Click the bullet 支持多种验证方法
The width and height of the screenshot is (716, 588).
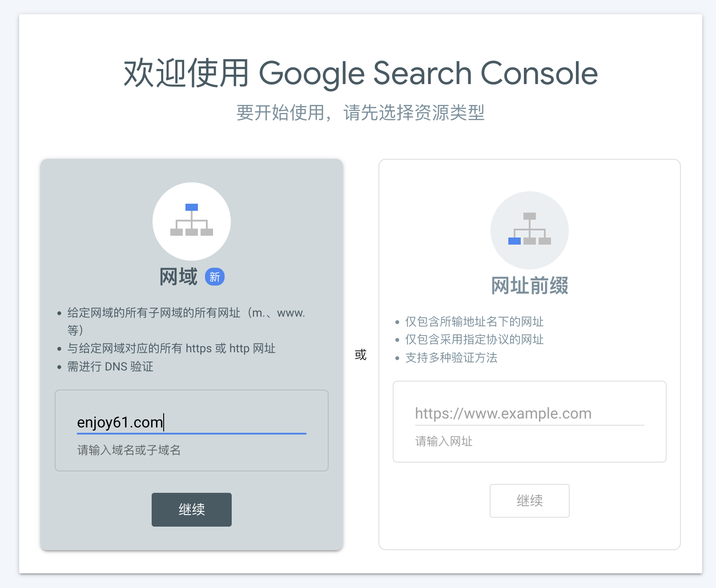tap(451, 358)
